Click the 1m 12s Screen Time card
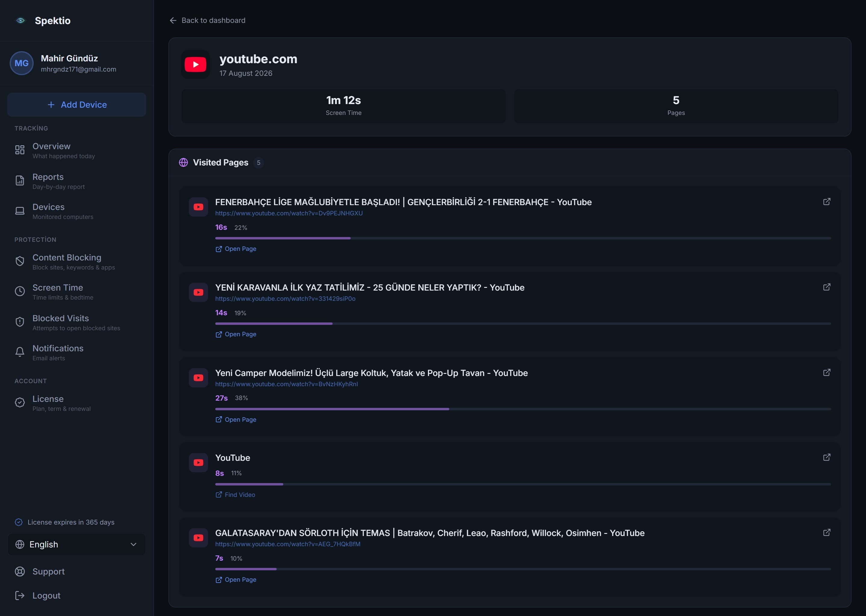The image size is (866, 616). click(343, 106)
